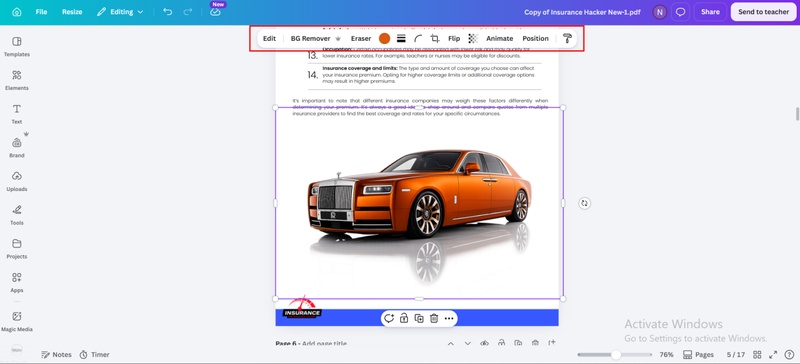Viewport: 800px width, 364px height.
Task: Open the help question mark icon
Action: [x=788, y=354]
